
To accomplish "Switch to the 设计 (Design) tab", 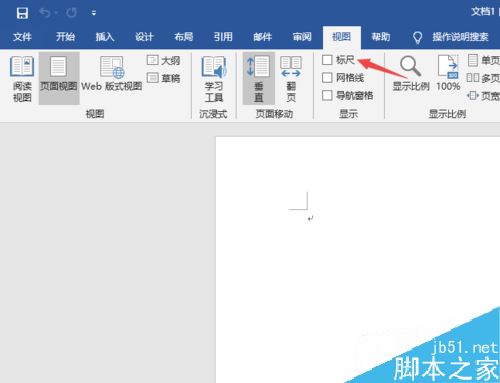I will point(144,37).
